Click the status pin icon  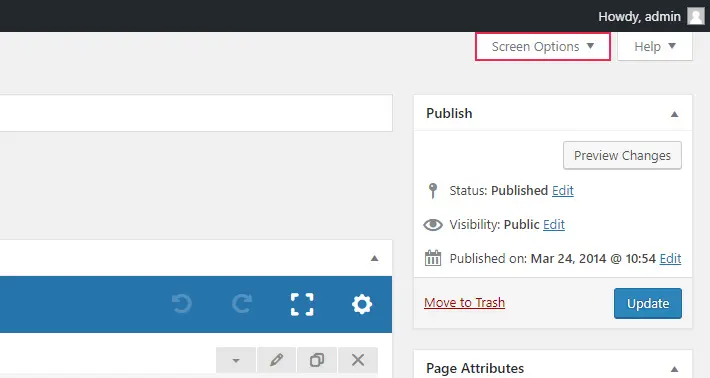(433, 191)
